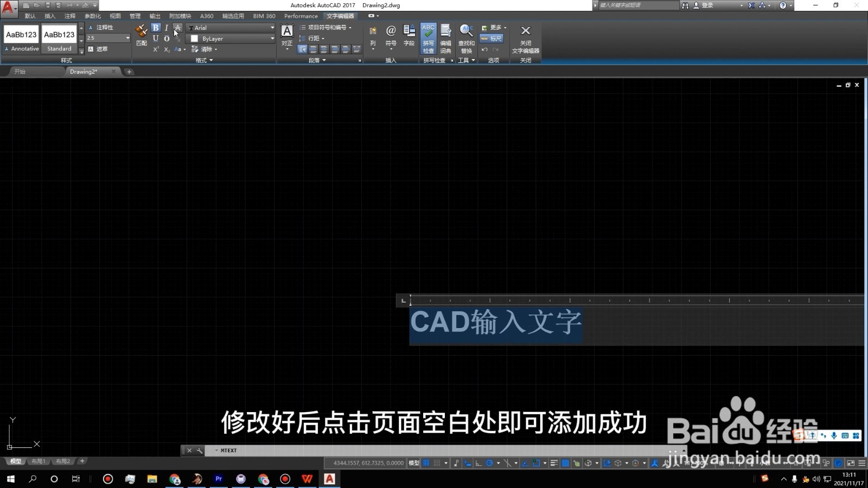The width and height of the screenshot is (868, 488).
Task: Click the white ByLayer color swatch
Action: tap(194, 38)
